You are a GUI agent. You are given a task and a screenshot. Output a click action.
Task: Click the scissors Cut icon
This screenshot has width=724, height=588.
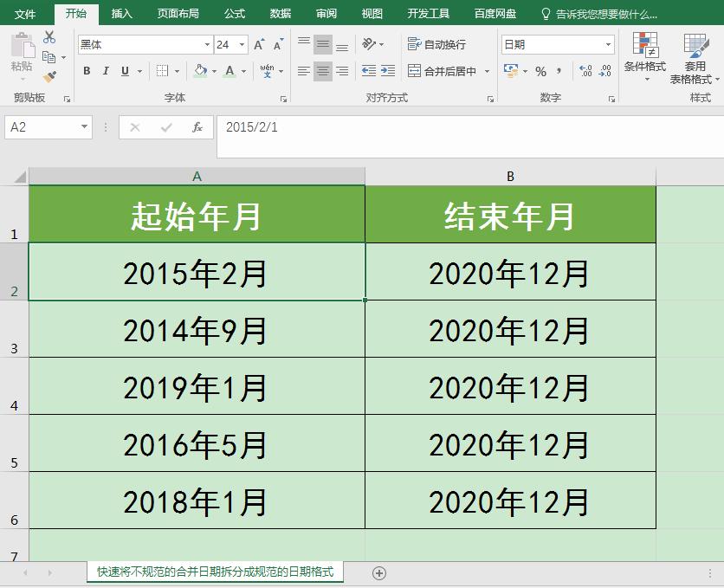[x=48, y=36]
